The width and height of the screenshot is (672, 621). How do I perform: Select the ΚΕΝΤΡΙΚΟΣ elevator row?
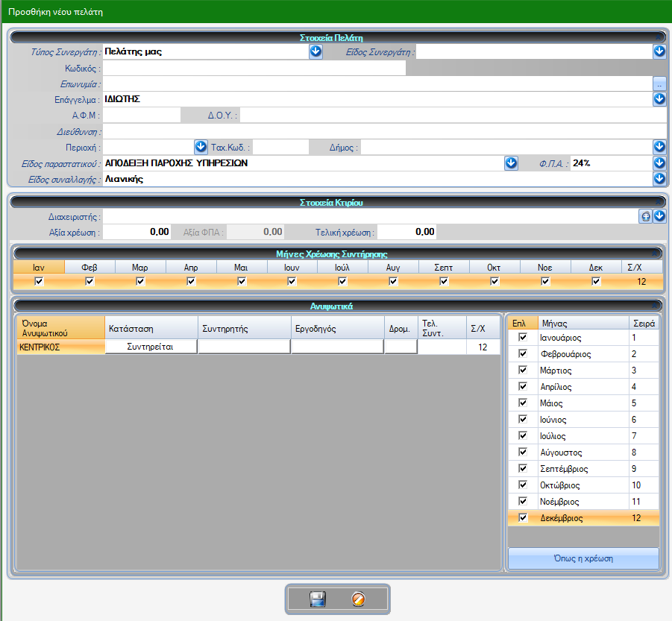point(60,347)
